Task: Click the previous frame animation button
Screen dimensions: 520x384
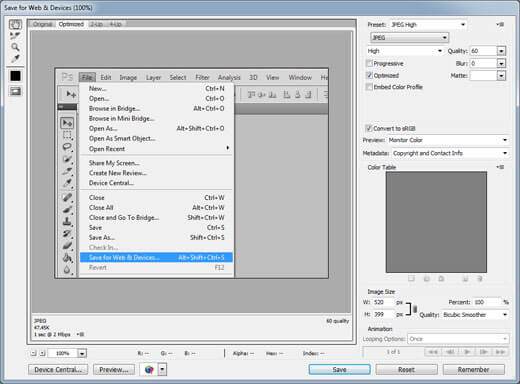Action: (x=450, y=352)
